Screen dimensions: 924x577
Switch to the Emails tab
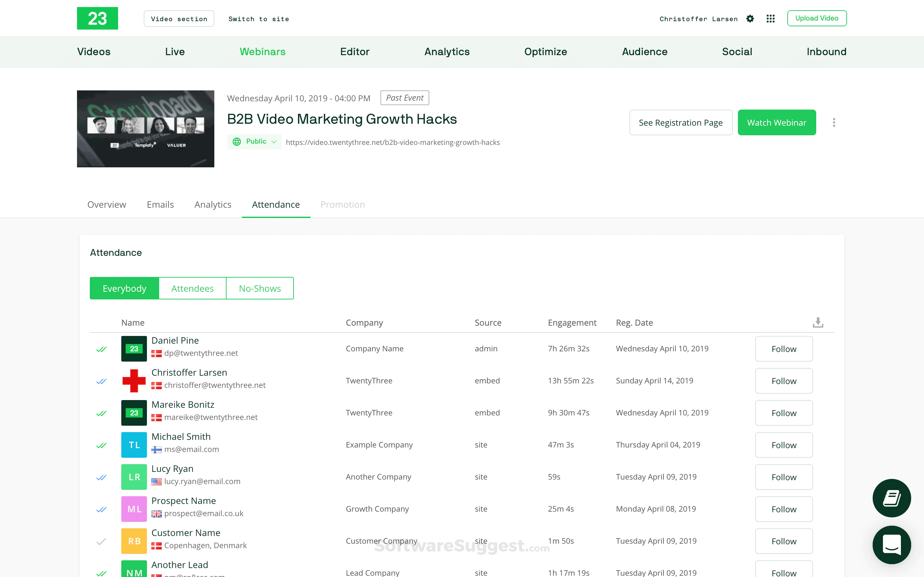160,205
